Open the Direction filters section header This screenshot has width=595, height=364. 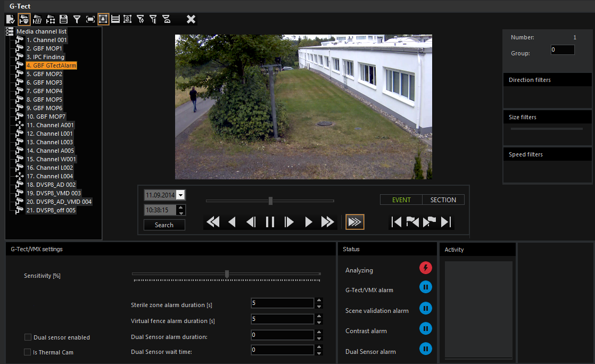coord(548,80)
